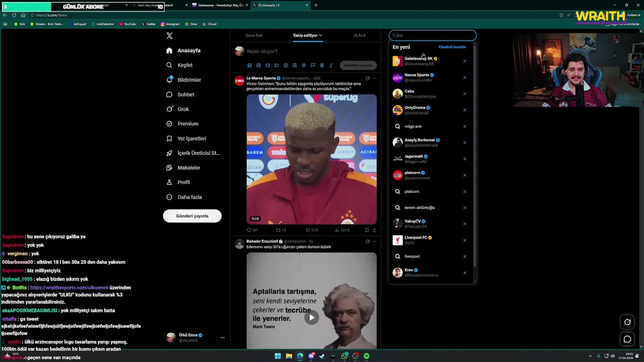The width and height of the screenshot is (644, 362).
Task: Open the YouTube bookmark in the bookmarks bar
Action: (x=128, y=24)
